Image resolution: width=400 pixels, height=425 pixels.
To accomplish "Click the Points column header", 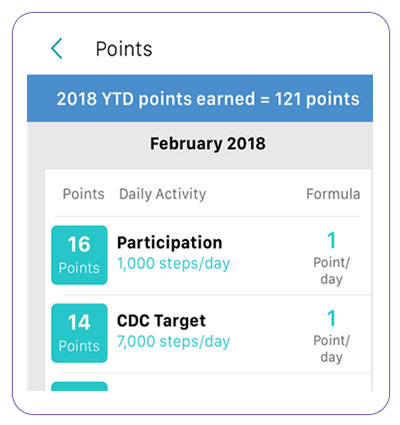I will (x=84, y=194).
